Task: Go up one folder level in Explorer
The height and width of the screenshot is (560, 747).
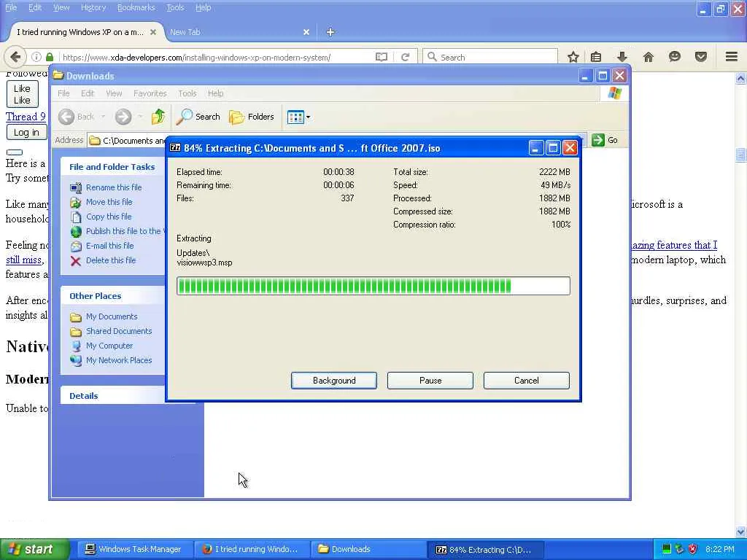Action: pyautogui.click(x=158, y=117)
